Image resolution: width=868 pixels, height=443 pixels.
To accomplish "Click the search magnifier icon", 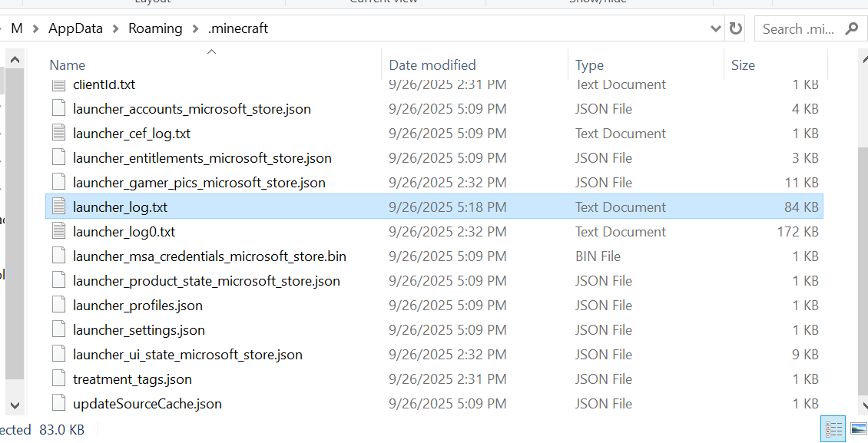I will 852,28.
